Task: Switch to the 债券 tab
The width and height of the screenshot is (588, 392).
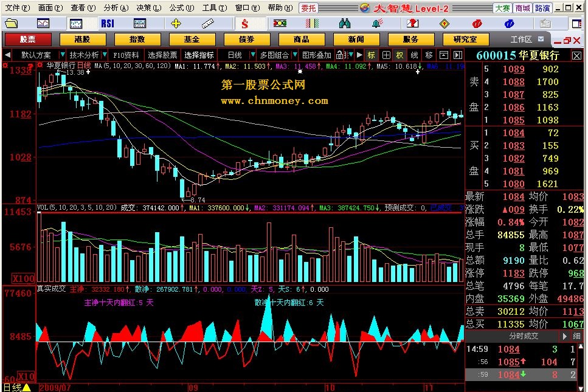Action: pos(247,40)
